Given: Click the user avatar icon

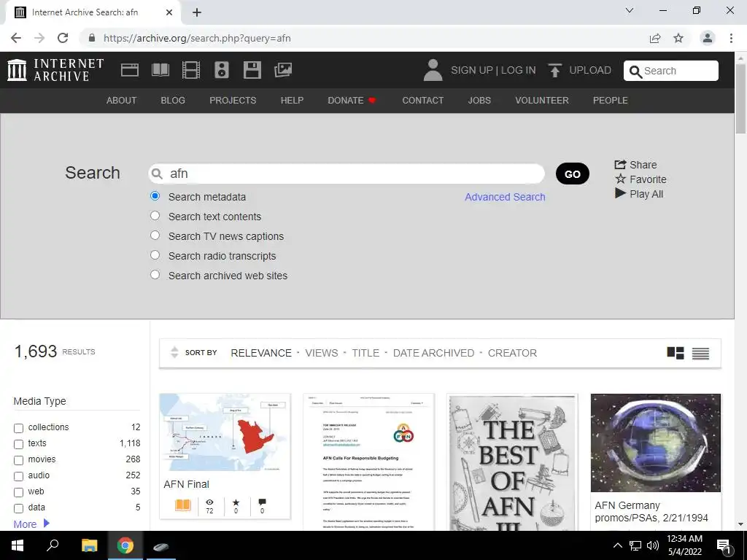Looking at the screenshot, I should point(433,70).
